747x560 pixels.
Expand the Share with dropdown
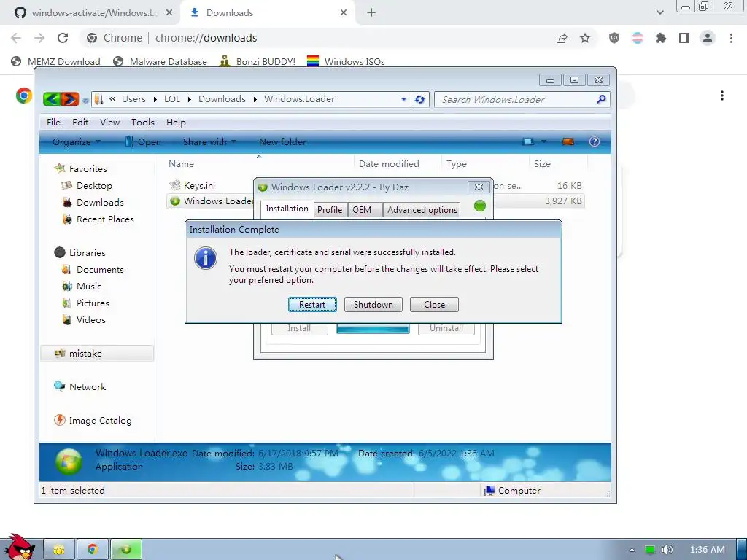pyautogui.click(x=209, y=141)
